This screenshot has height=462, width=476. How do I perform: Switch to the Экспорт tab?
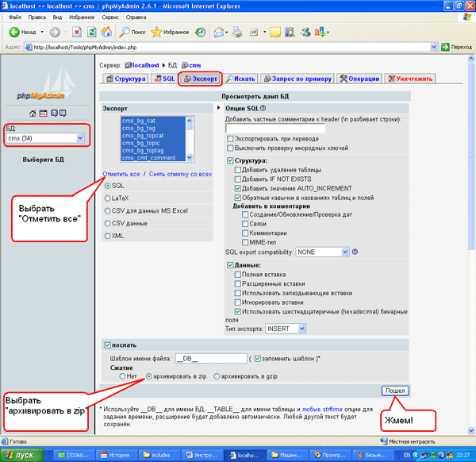click(201, 79)
